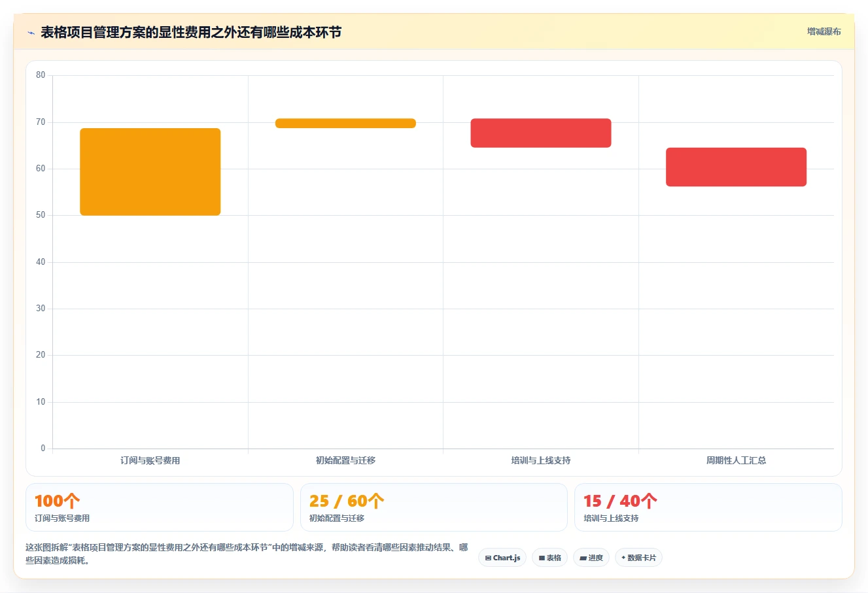
Task: Select the red 培训与上线支持 bar
Action: pos(541,133)
